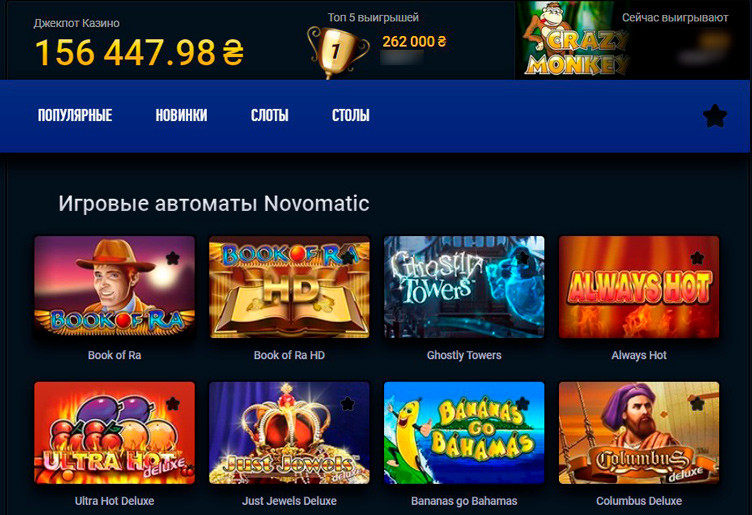Mark Ghostly Towers as favorite star

point(523,258)
